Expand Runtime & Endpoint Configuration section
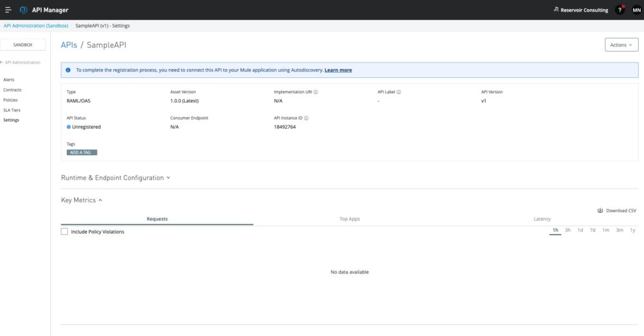 tap(115, 178)
